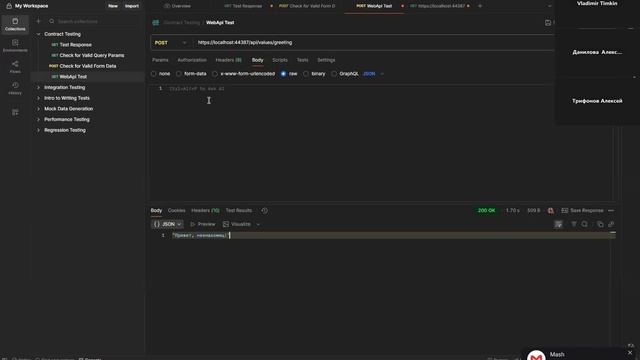This screenshot has height=360, width=640.
Task: Click the search response icon
Action: pos(584,224)
